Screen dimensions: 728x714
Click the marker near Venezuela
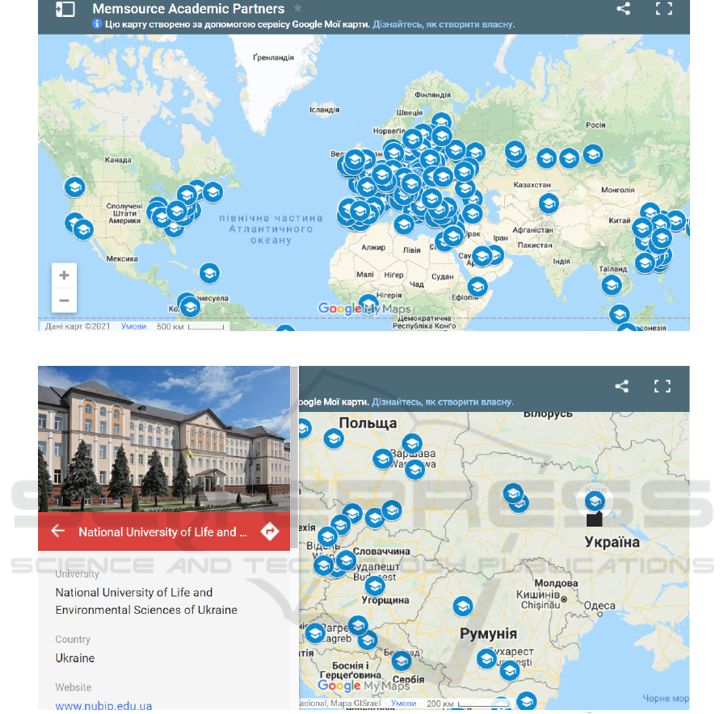(209, 273)
